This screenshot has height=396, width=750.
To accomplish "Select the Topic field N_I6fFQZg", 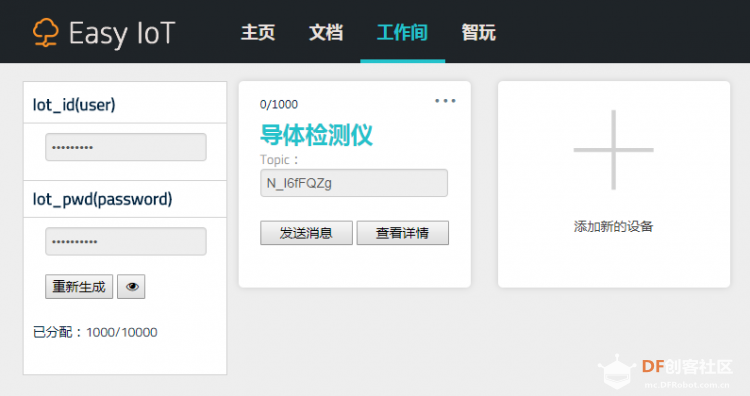I will click(x=354, y=183).
